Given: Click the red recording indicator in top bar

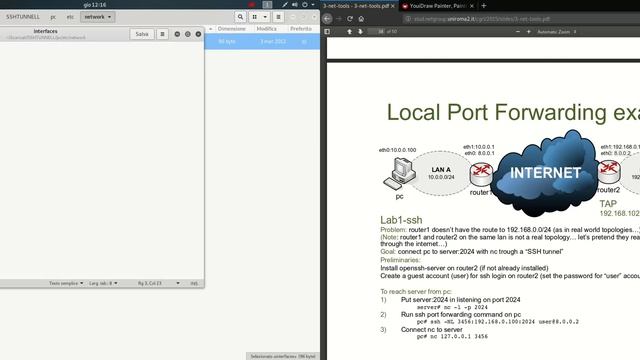Looking at the screenshot, I should 252,5.
